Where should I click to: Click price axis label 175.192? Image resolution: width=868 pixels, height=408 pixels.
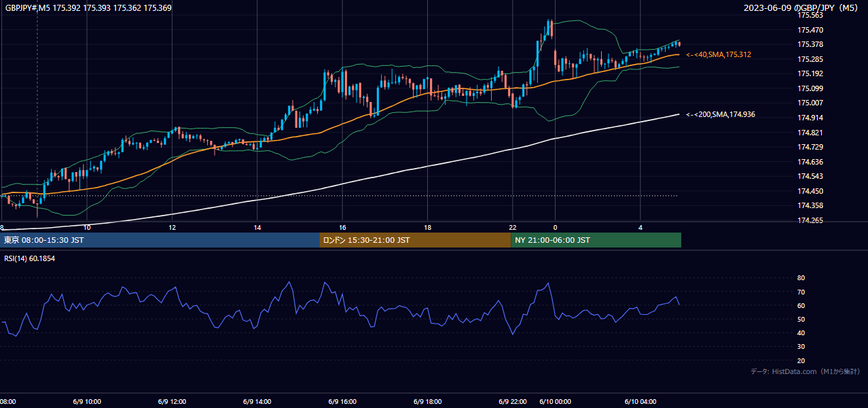(810, 73)
